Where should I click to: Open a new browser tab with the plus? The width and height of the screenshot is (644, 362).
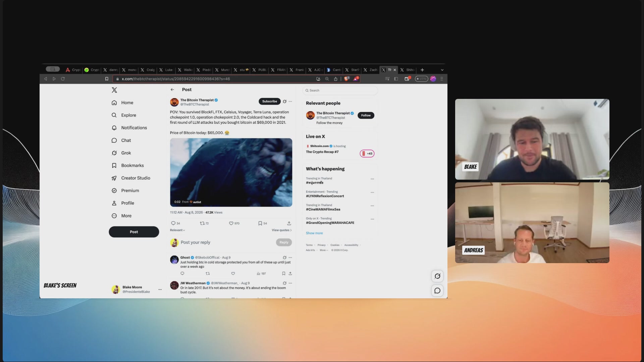pyautogui.click(x=422, y=70)
